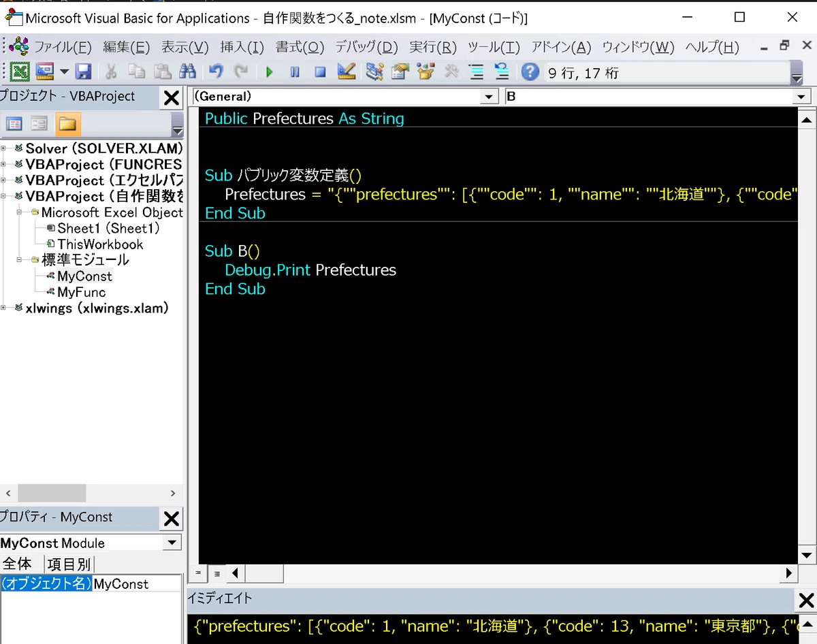Open the 実行(R) menu

[433, 47]
